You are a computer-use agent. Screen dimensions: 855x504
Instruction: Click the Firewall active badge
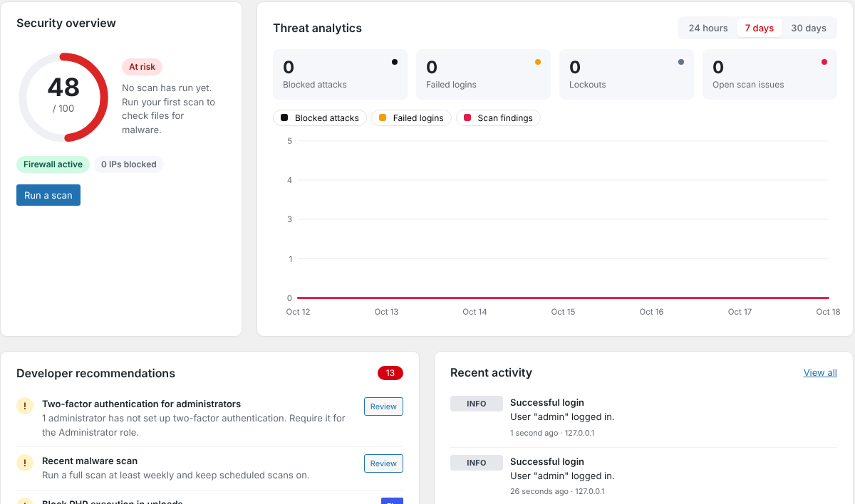(53, 164)
